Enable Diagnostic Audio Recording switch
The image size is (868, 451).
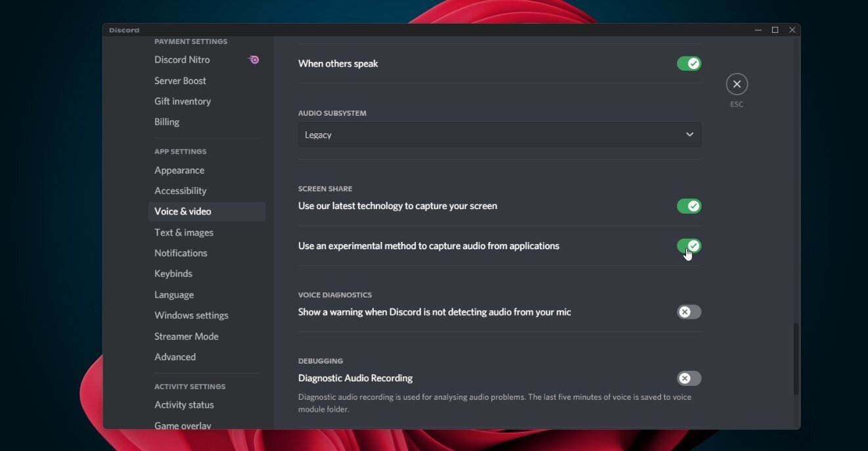[x=689, y=379]
